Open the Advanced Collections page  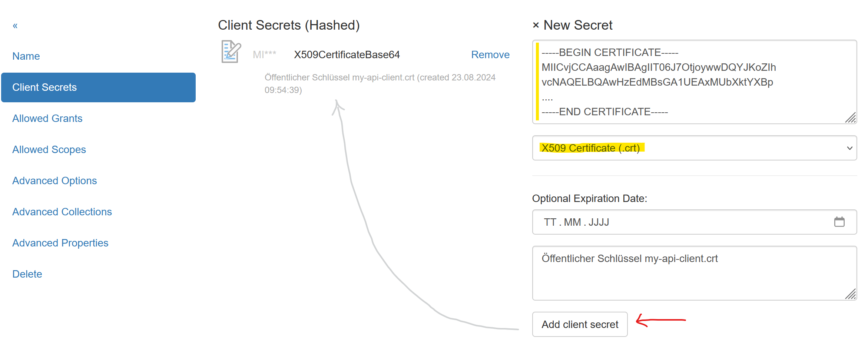point(62,212)
